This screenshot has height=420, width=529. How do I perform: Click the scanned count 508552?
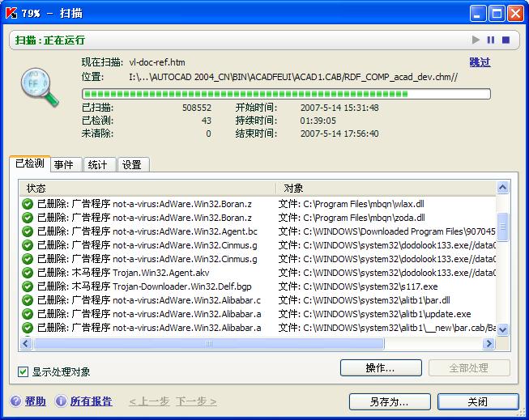coord(197,108)
